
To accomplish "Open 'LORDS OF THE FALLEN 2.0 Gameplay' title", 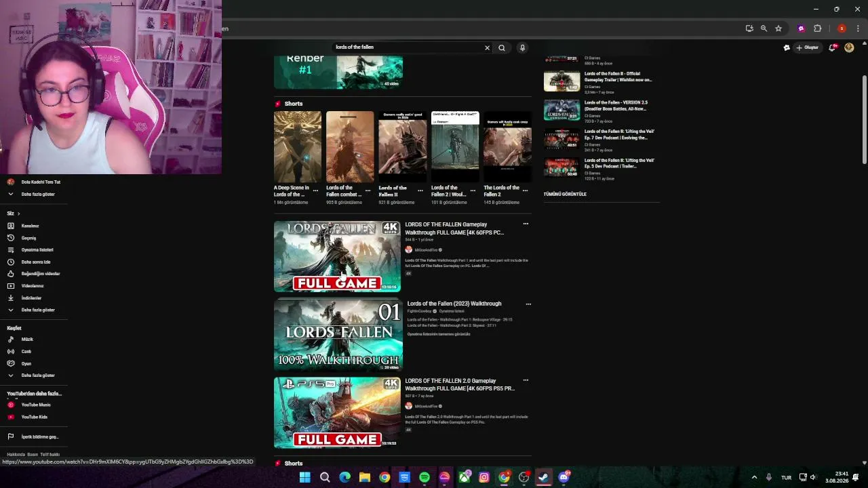I will [460, 384].
